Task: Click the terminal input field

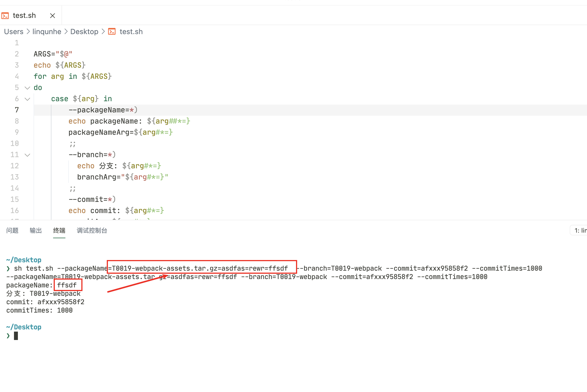Action: 15,336
